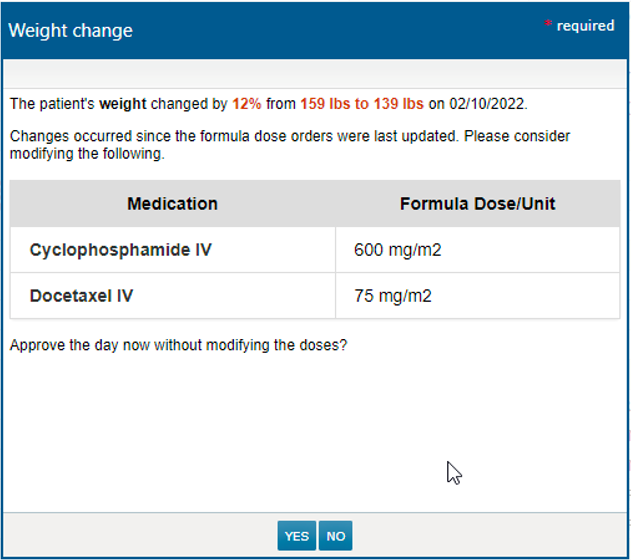Screen dimensions: 631x560
Task: Click the Medication column header
Action: point(172,204)
